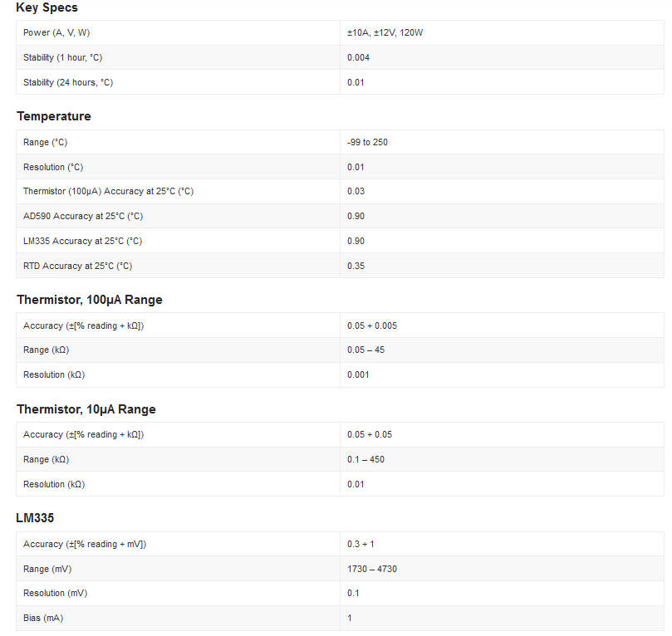The height and width of the screenshot is (636, 672).
Task: Select the Stability (24 hours, °C) label
Action: click(x=68, y=82)
